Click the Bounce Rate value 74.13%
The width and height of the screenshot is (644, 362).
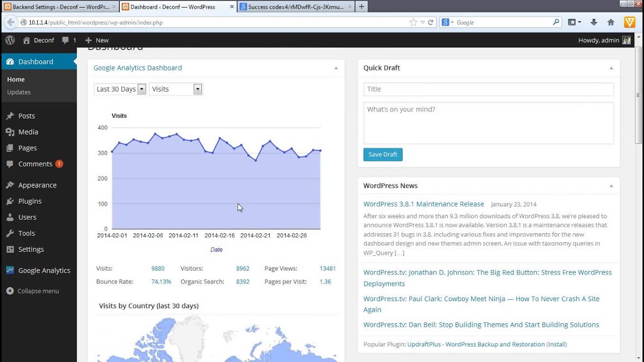click(161, 282)
